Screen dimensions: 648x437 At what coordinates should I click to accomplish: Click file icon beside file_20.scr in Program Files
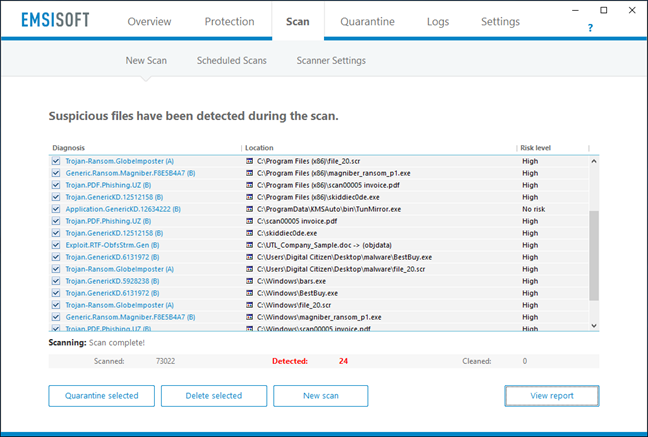point(250,161)
